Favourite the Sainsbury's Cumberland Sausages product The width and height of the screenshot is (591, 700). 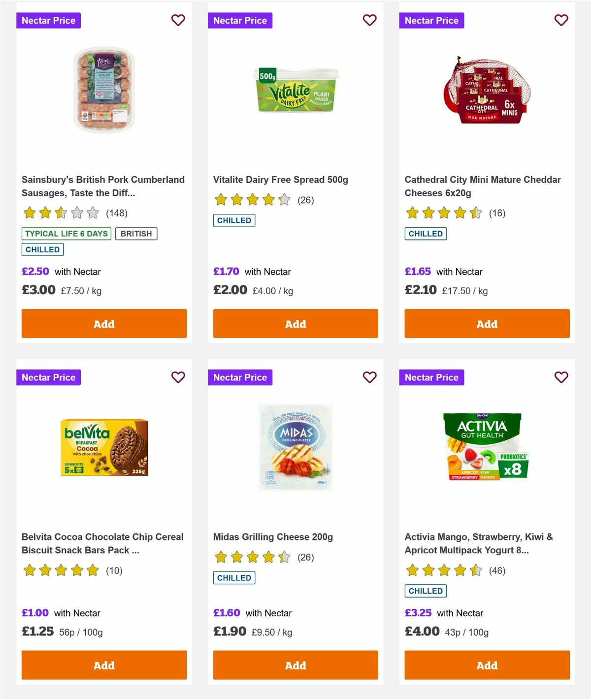[x=178, y=20]
